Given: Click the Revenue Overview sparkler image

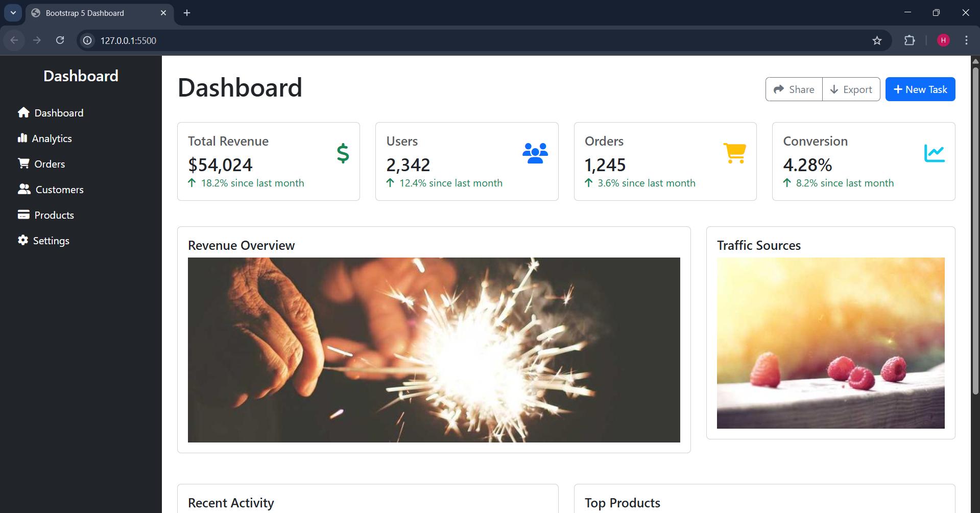Looking at the screenshot, I should (x=434, y=350).
